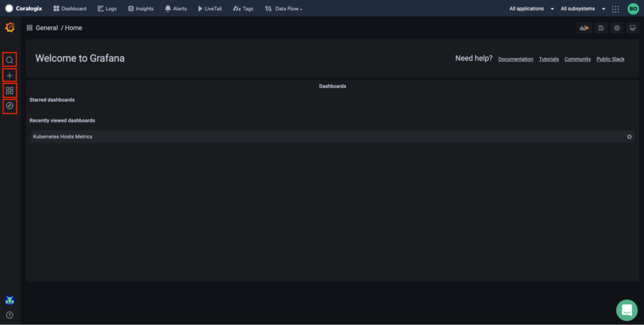644x325 pixels.
Task: Click the Home breadcrumb
Action: (74, 28)
